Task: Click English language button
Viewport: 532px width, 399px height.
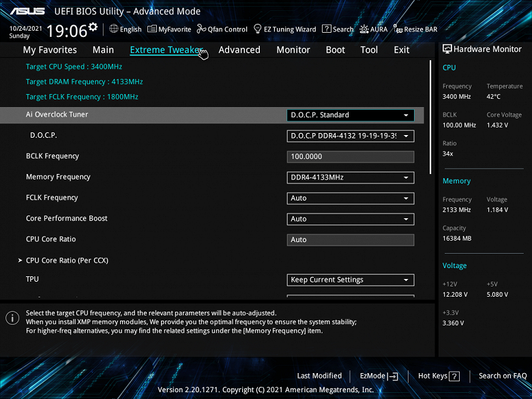Action: click(x=125, y=29)
